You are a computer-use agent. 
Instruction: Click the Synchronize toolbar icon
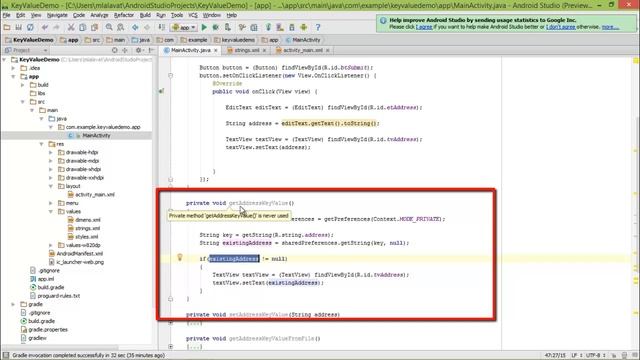coord(30,27)
